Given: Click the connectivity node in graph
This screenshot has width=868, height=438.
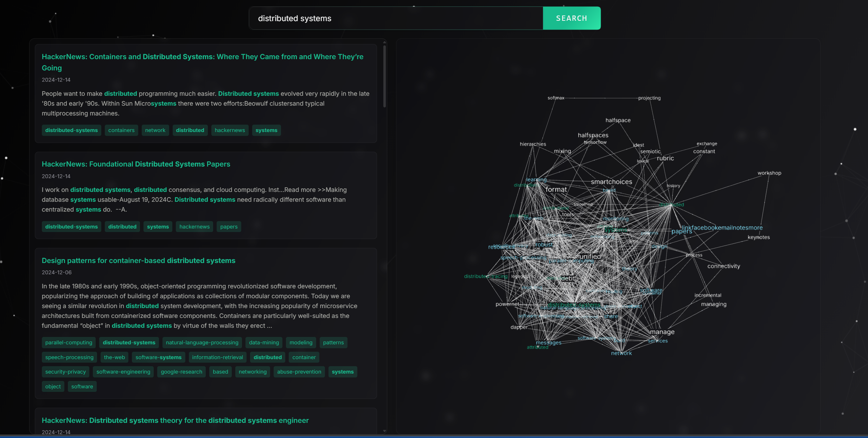Looking at the screenshot, I should 723,266.
